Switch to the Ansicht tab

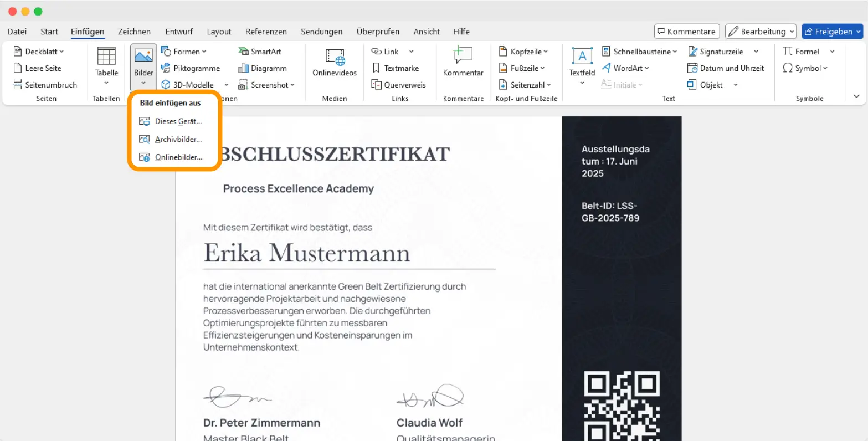pos(427,32)
